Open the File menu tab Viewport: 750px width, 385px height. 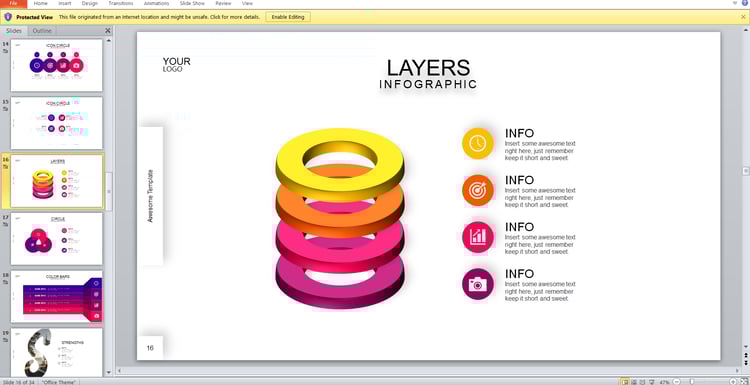[13, 3]
